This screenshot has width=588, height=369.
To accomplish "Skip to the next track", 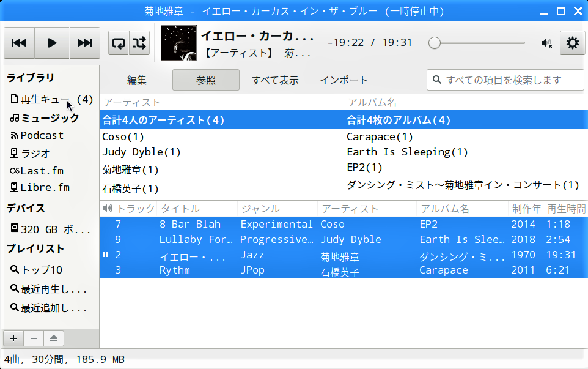I will point(85,43).
